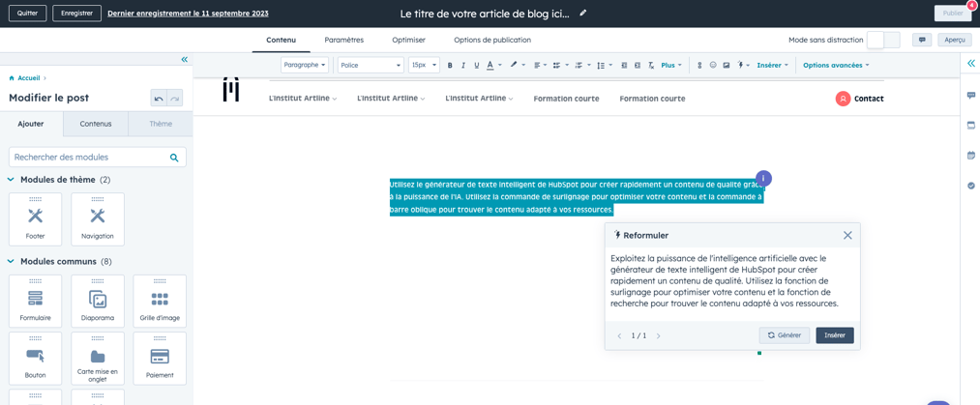Open the Options de publication tab
The image size is (980, 405).
(492, 40)
